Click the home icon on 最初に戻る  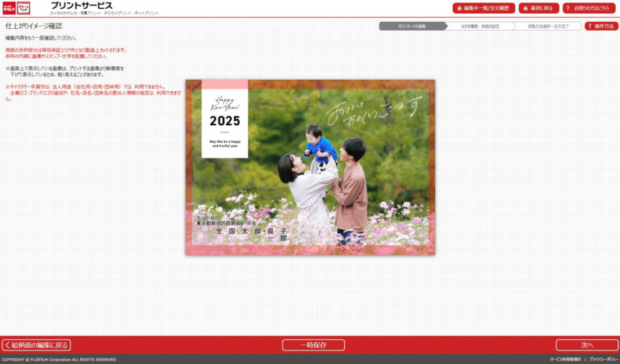click(x=526, y=8)
